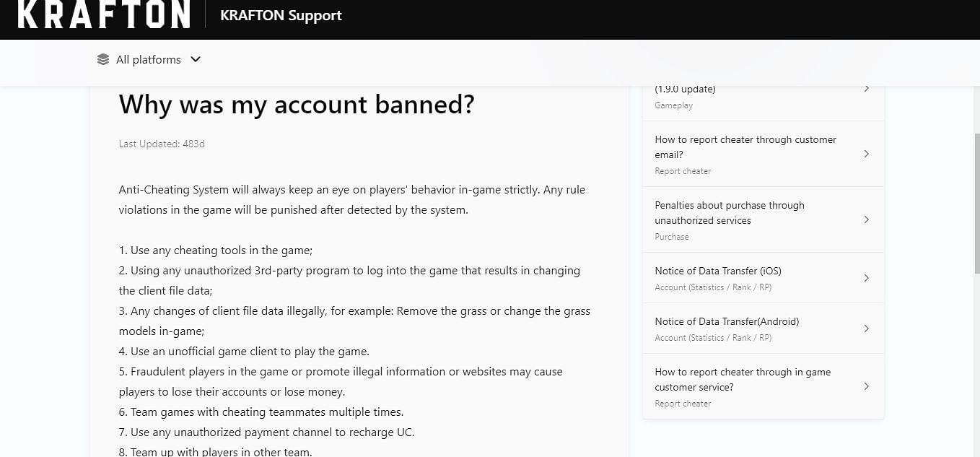Open the All platforms dropdown
Viewport: 980px width, 457px height.
pyautogui.click(x=149, y=59)
